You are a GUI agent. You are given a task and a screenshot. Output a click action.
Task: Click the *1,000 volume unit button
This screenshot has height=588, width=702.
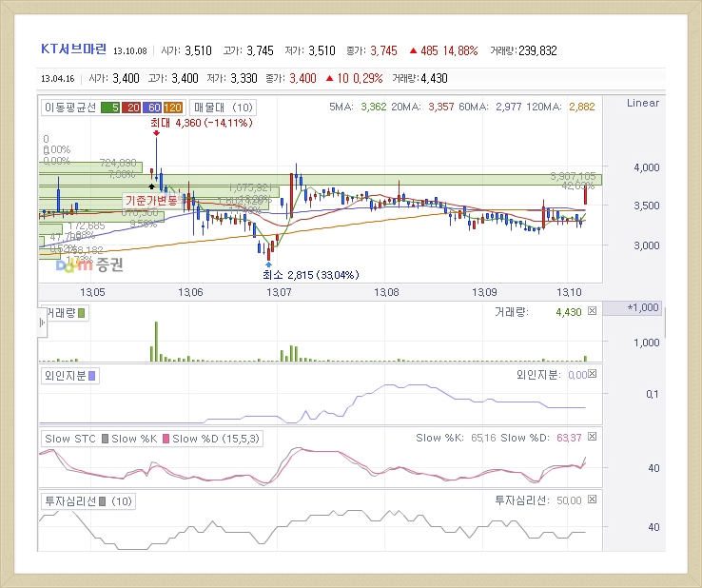[633, 307]
